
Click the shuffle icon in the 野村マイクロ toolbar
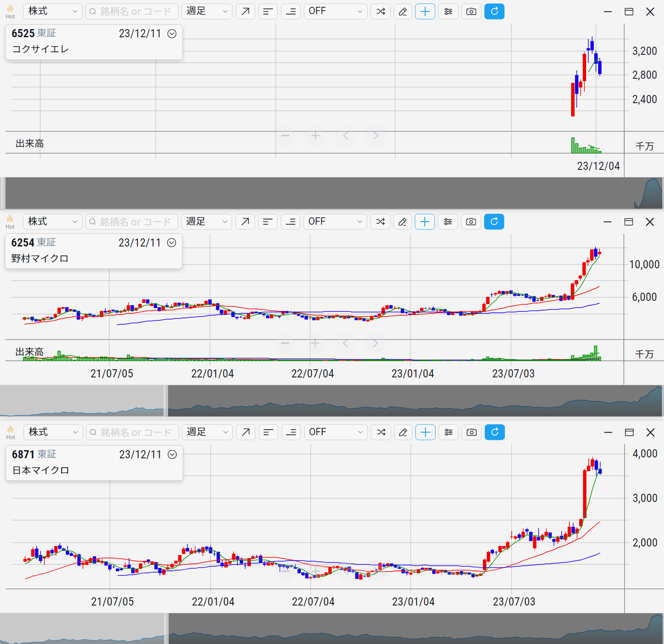(x=380, y=222)
